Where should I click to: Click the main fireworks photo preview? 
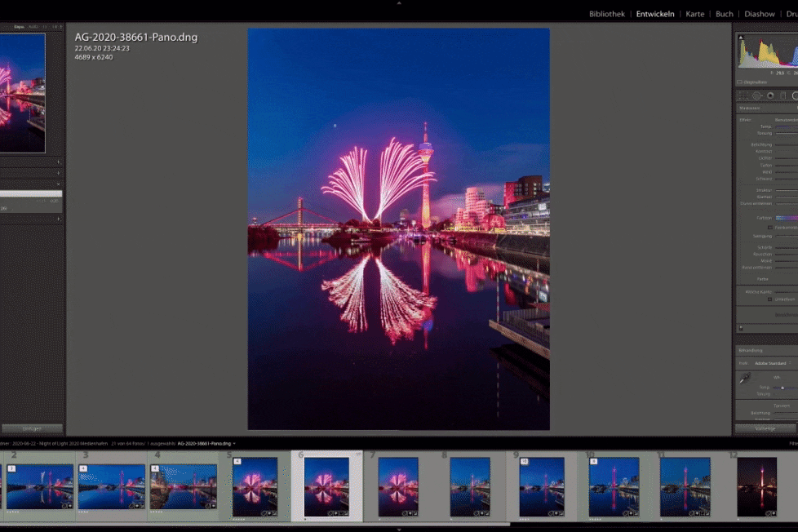point(398,229)
